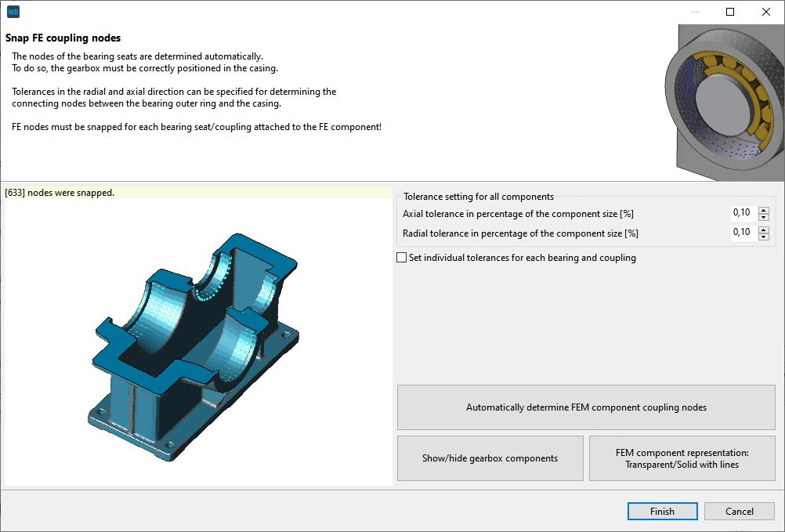Viewport: 785px width, 532px height.
Task: Click the nodes snapped status message
Action: pyautogui.click(x=61, y=192)
